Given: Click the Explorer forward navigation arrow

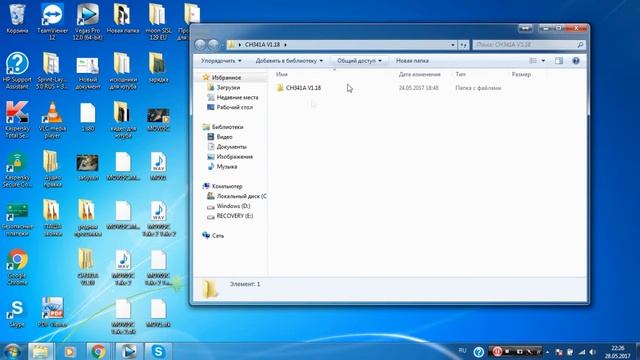Looking at the screenshot, I should pyautogui.click(x=213, y=44).
